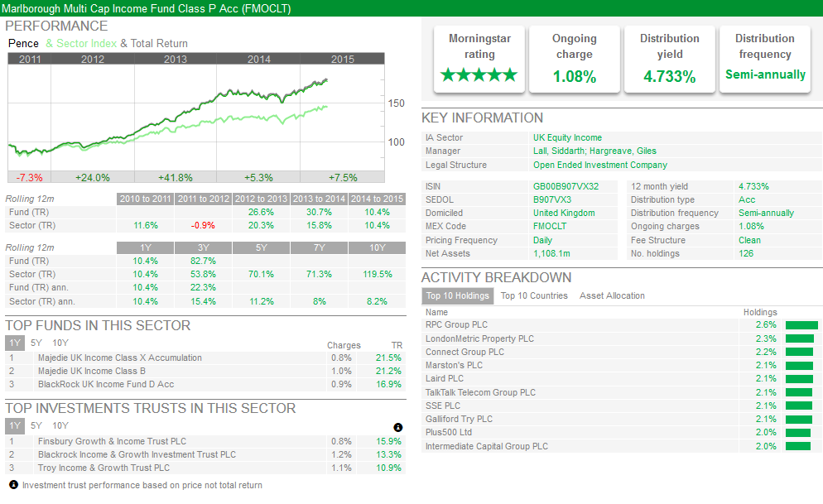Click the Open Ended Investment Company value
Image resolution: width=823 pixels, height=504 pixels.
pyautogui.click(x=600, y=165)
